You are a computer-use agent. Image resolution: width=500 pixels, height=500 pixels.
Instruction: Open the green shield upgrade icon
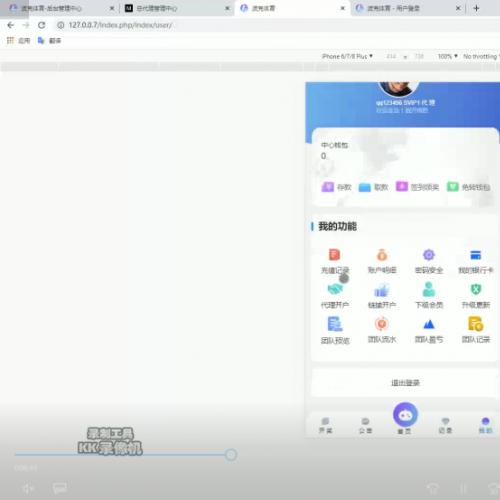[x=476, y=289]
